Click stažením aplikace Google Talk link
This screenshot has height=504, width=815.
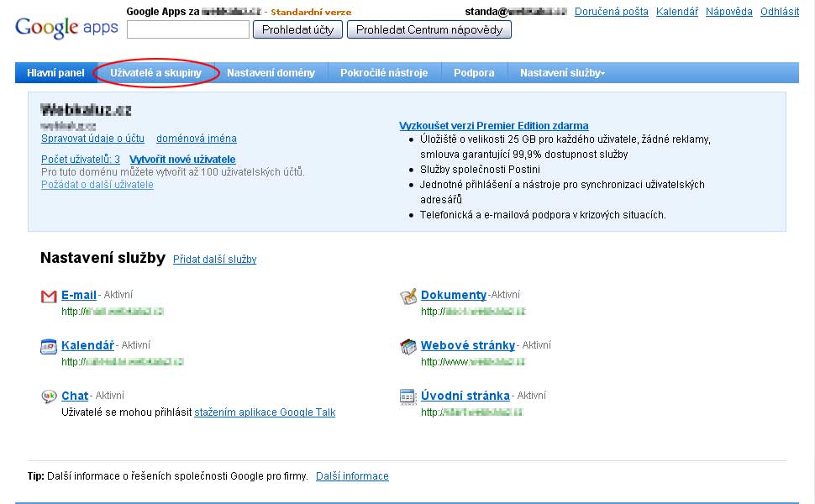coord(265,412)
